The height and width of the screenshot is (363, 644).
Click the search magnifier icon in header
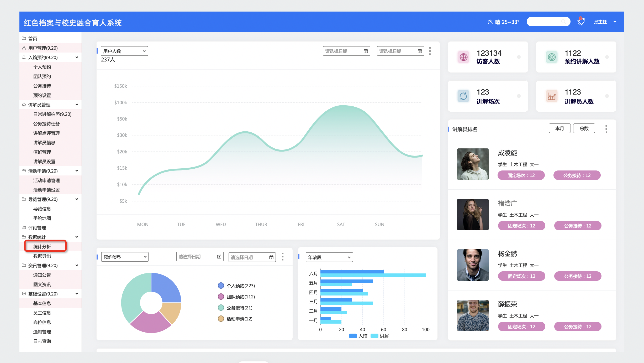tap(563, 22)
